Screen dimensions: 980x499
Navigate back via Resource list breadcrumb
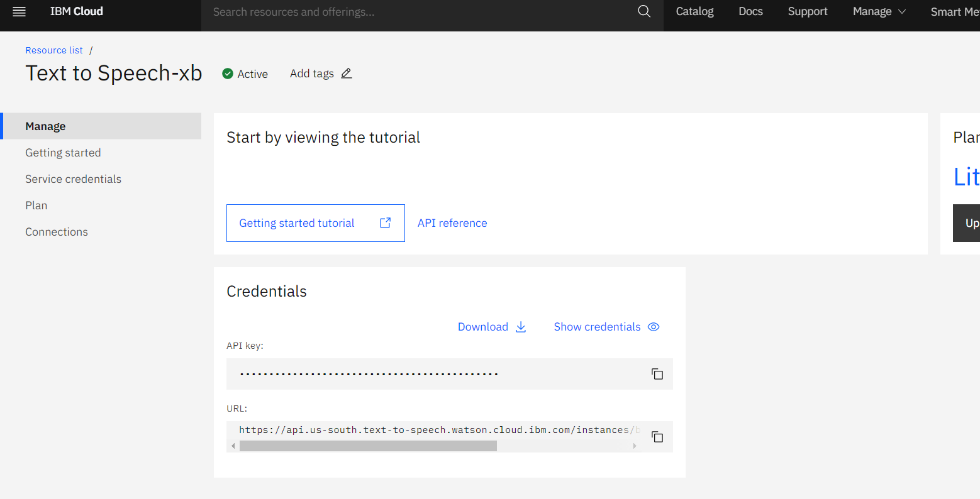53,50
